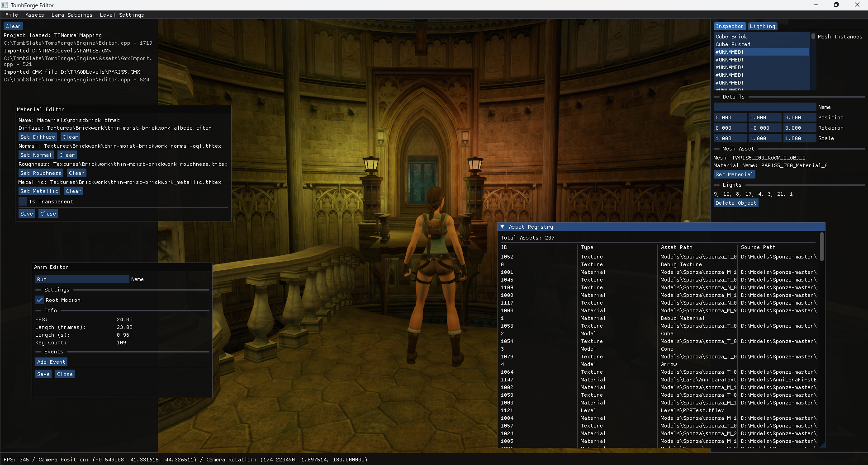Collapse the Asset Registry window triangle
868x465 pixels.
503,227
